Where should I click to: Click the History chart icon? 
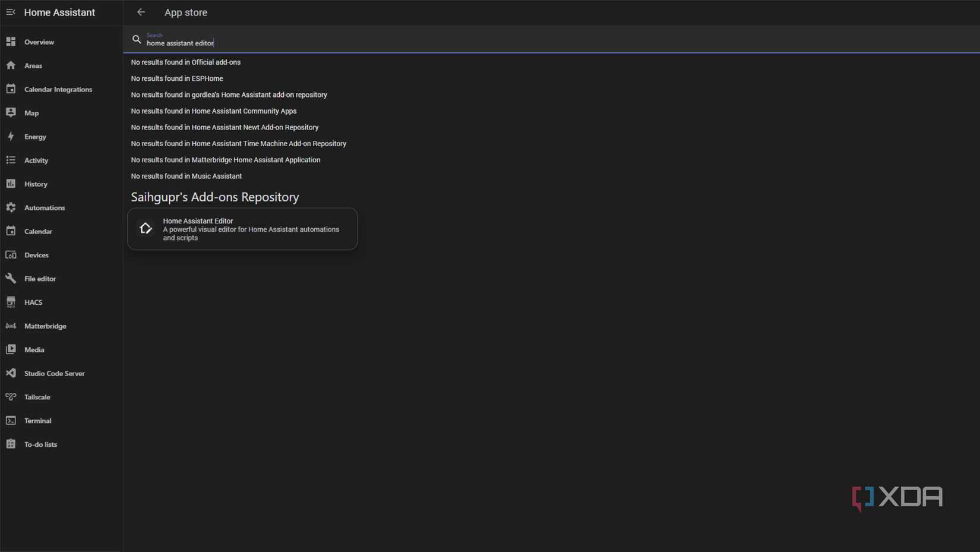click(x=11, y=184)
